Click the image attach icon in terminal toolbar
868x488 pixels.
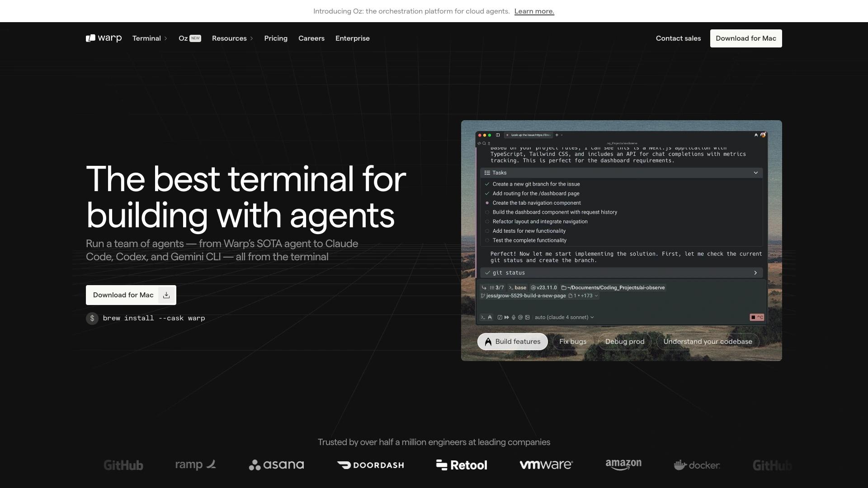[527, 317]
